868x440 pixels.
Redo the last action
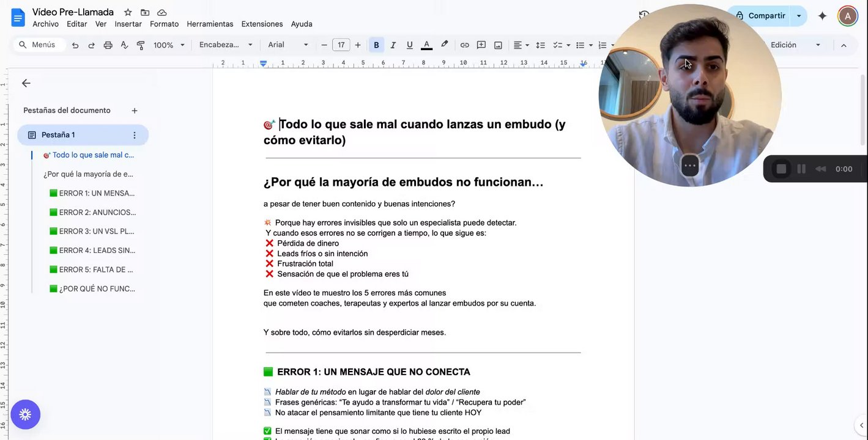tap(92, 45)
